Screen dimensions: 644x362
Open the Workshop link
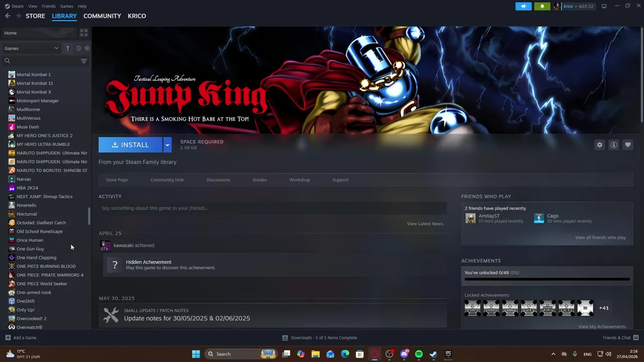[299, 179]
